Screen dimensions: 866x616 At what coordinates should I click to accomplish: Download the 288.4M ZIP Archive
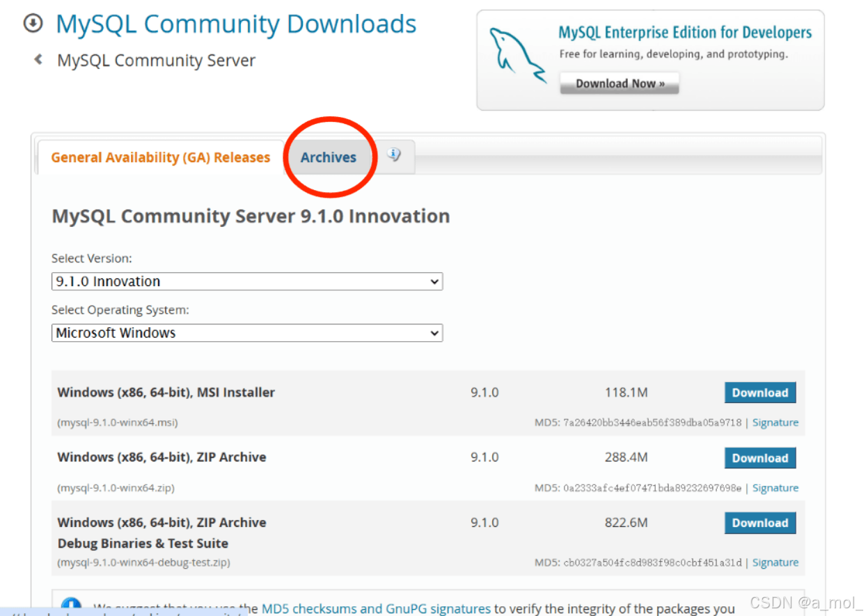760,458
